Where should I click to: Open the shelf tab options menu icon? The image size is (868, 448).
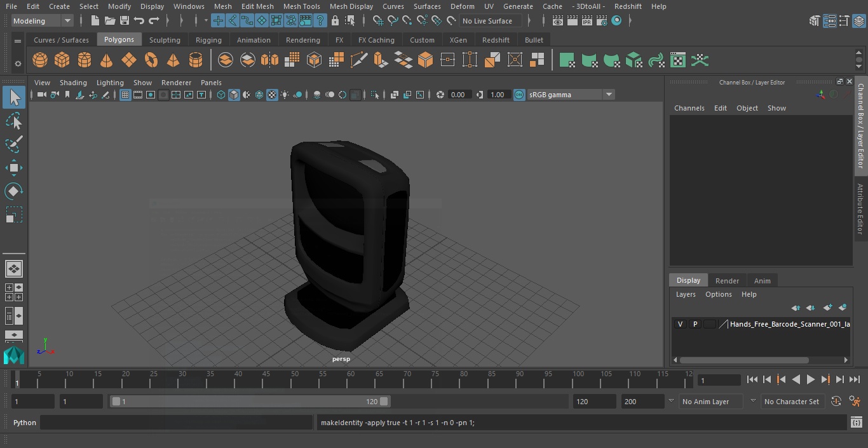pos(17,40)
